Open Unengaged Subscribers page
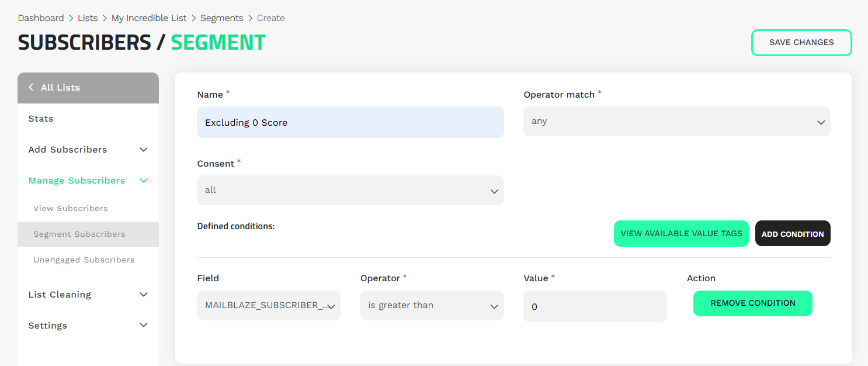868x366 pixels. [84, 260]
